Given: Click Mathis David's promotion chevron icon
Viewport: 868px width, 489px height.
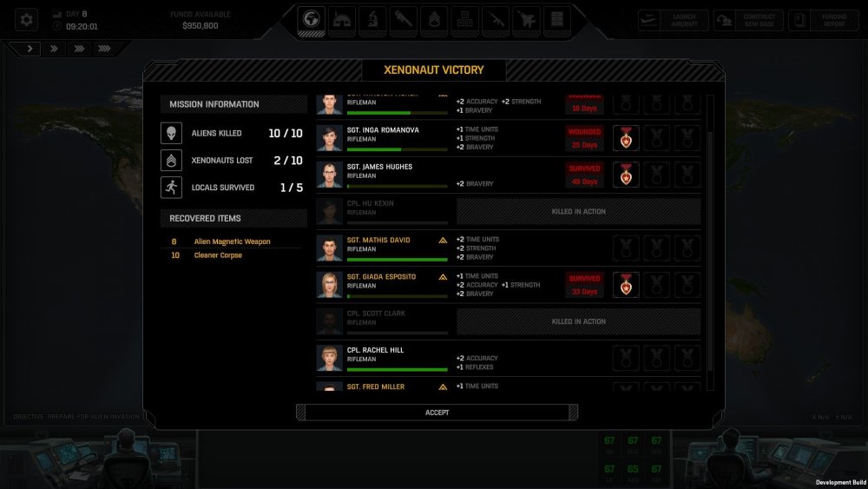Looking at the screenshot, I should pos(443,241).
